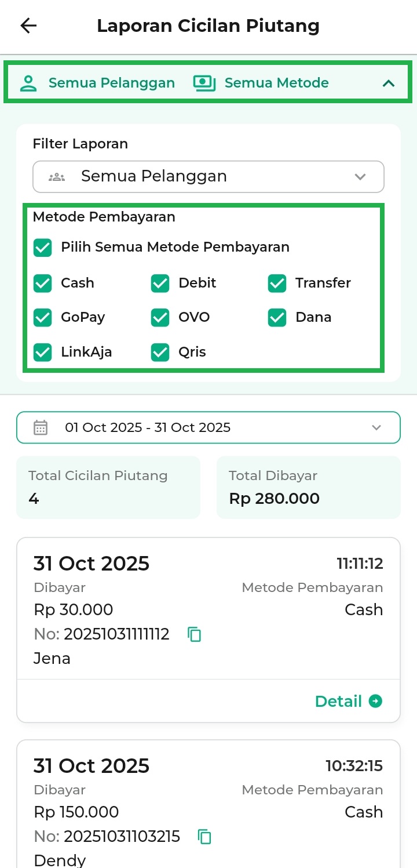Screen dimensions: 417x868
Task: Toggle the Cash payment checkbox
Action: [43, 284]
